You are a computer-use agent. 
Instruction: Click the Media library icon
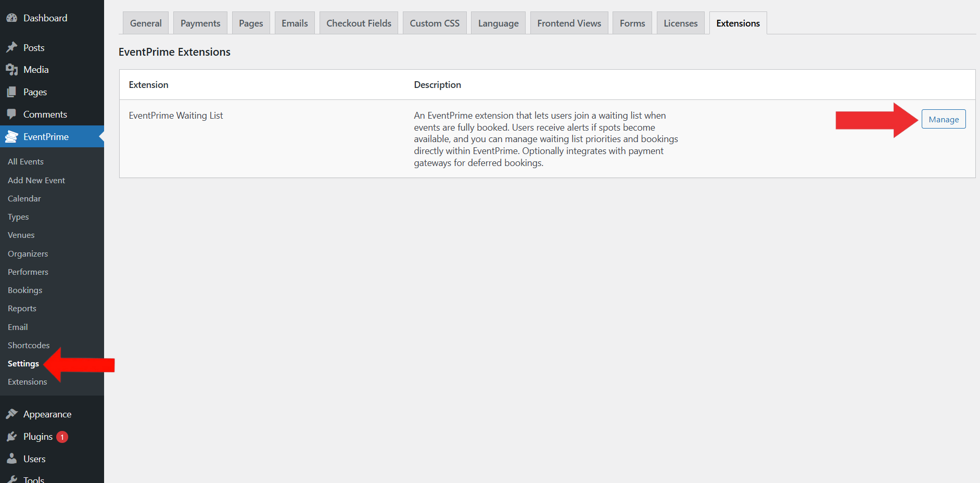point(11,70)
